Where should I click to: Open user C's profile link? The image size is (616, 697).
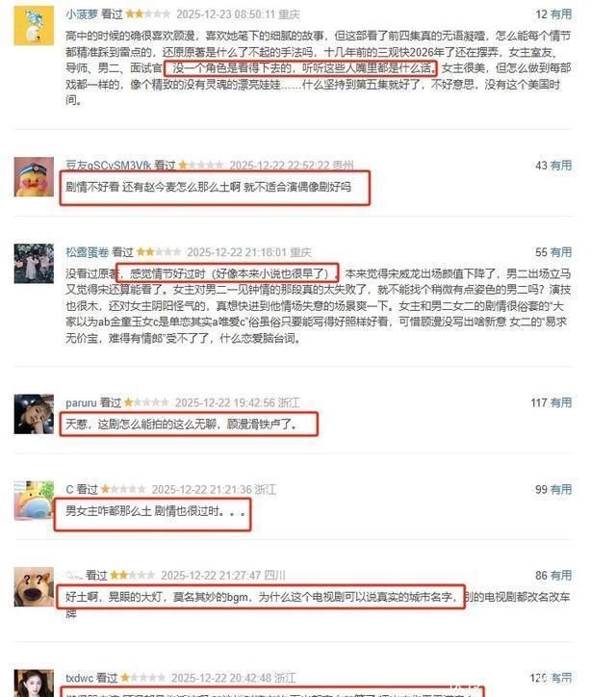click(69, 489)
